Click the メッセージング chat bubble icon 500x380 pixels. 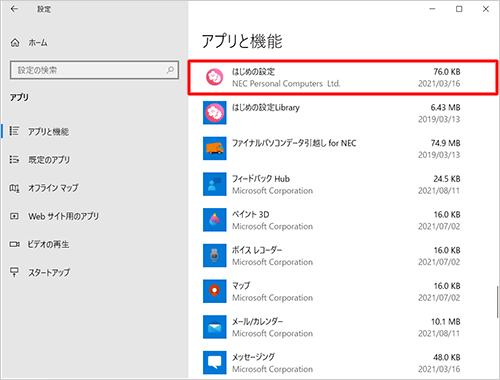215,362
